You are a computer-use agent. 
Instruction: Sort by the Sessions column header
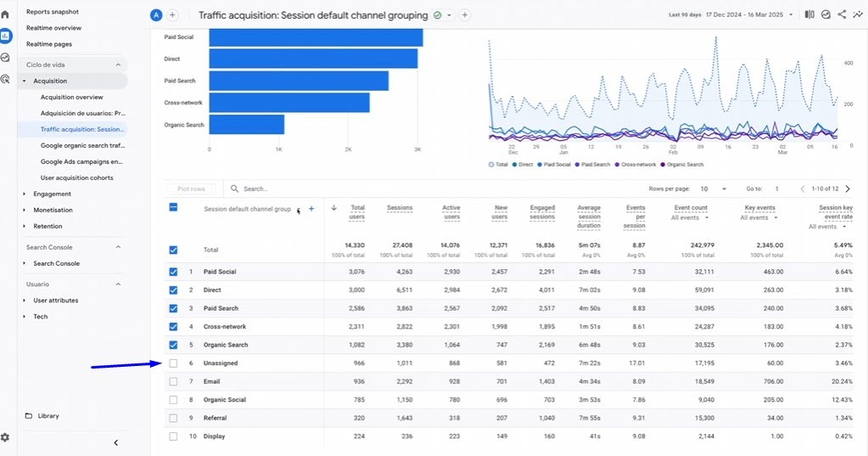pos(400,208)
